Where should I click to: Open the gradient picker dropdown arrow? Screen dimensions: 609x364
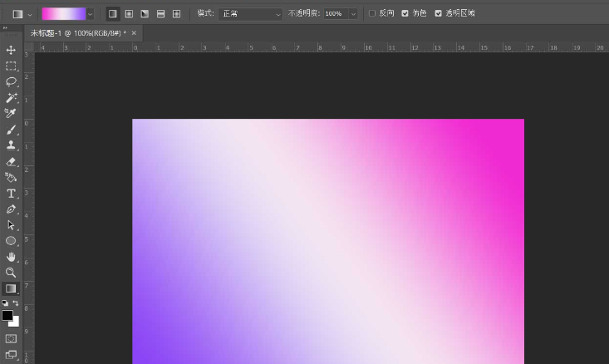pos(90,14)
